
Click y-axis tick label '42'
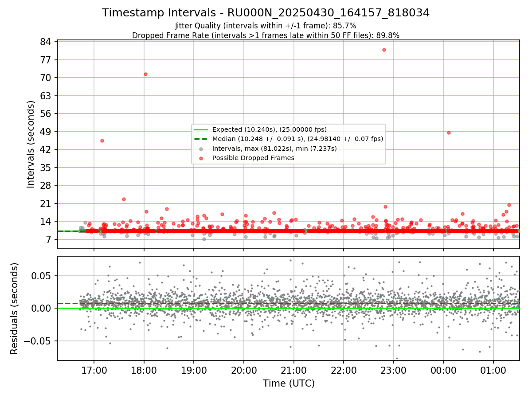(47, 150)
